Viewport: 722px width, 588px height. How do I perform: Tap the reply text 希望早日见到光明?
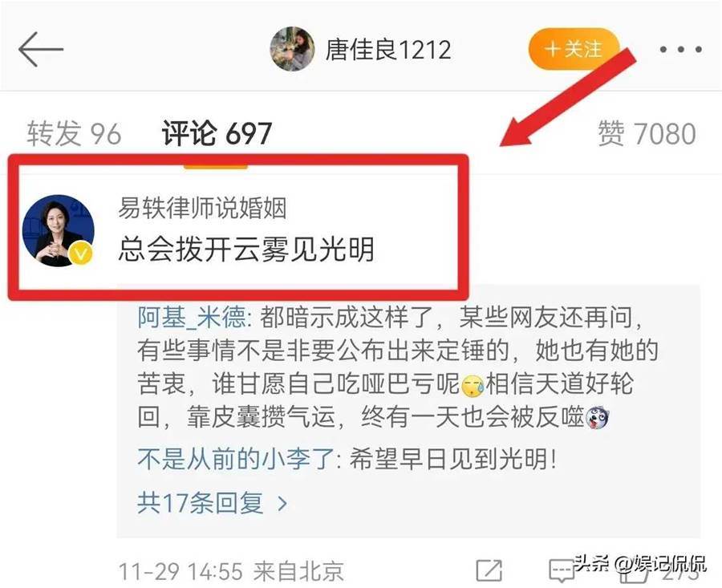click(453, 459)
